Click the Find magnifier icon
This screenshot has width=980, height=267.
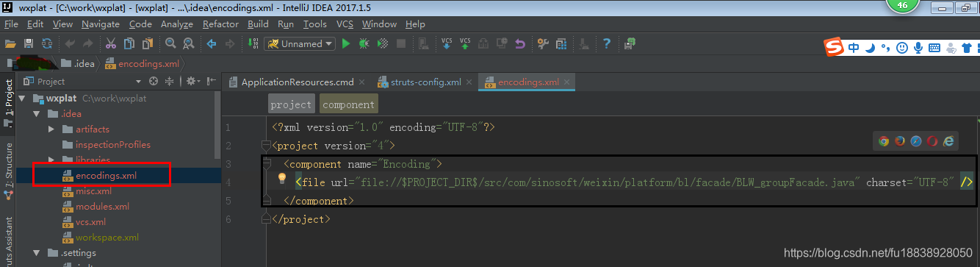170,43
